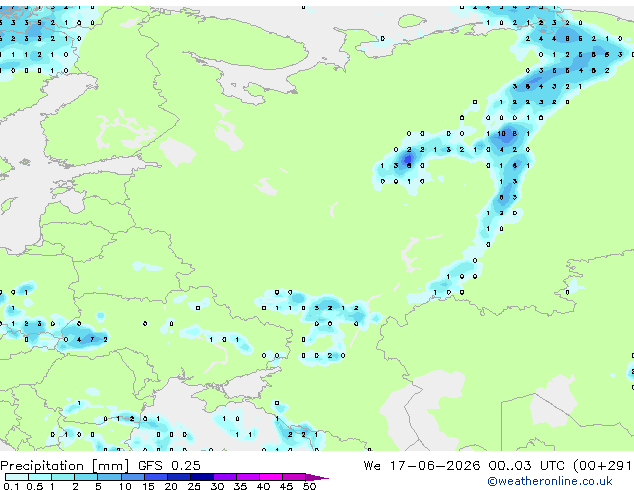Click the 1–2 mm legend color box
This screenshot has height=490, width=634.
[63, 477]
